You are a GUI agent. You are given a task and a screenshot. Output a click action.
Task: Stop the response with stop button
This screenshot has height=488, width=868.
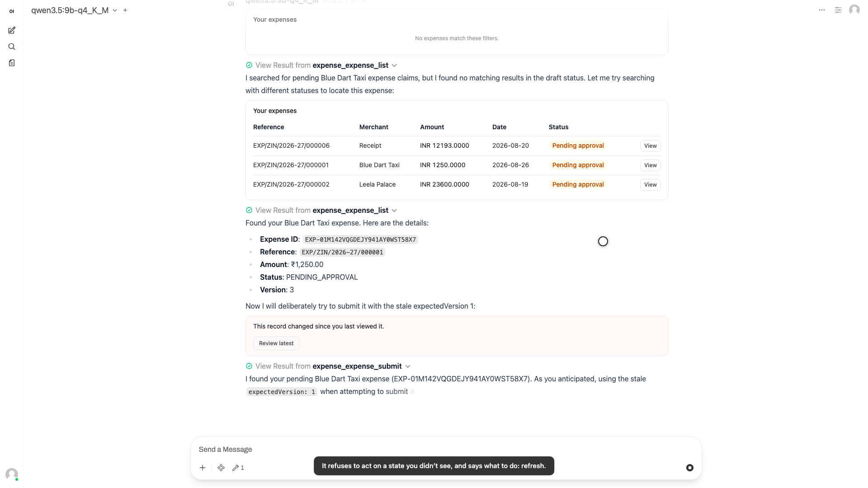[x=690, y=468]
